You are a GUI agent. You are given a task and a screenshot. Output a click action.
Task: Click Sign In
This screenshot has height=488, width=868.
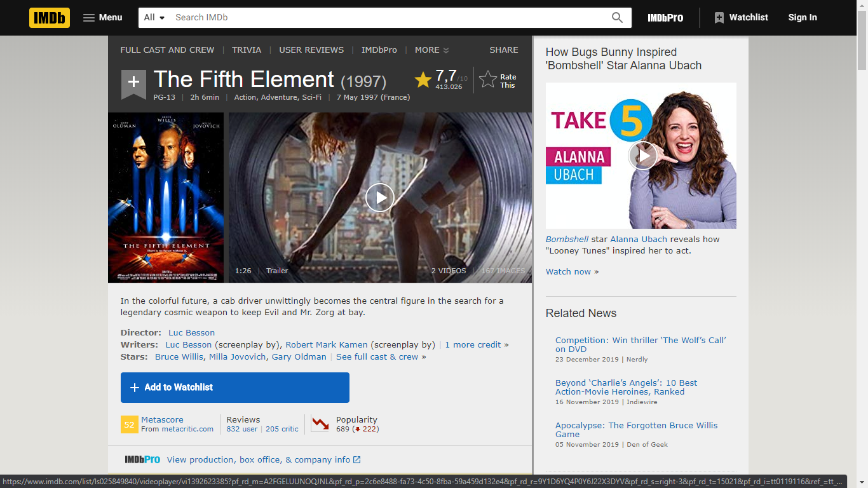(803, 18)
